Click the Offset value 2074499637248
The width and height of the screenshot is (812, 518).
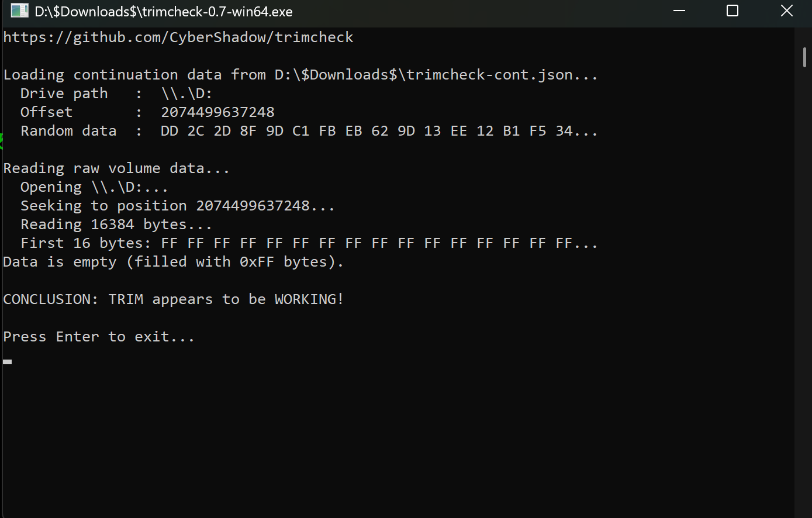217,112
